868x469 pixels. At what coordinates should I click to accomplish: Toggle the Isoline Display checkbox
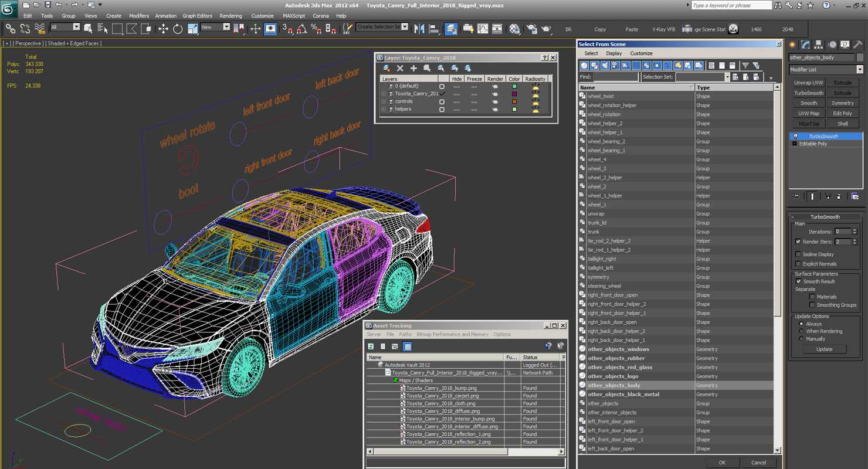[x=798, y=254]
